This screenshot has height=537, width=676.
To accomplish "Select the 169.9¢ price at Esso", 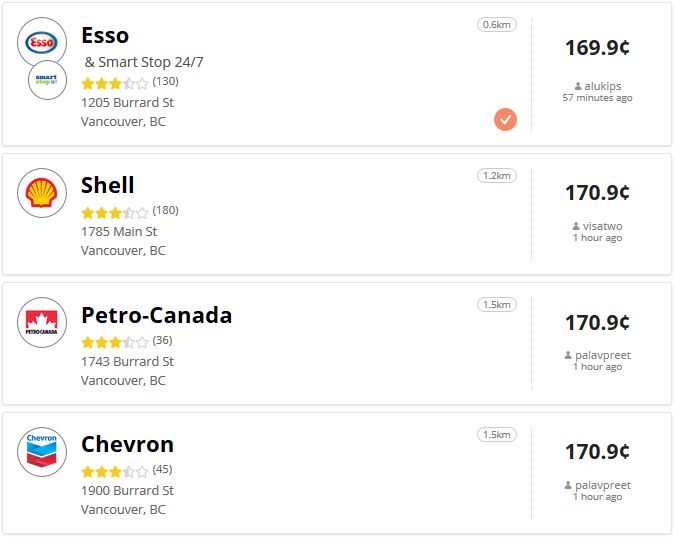I will point(597,47).
